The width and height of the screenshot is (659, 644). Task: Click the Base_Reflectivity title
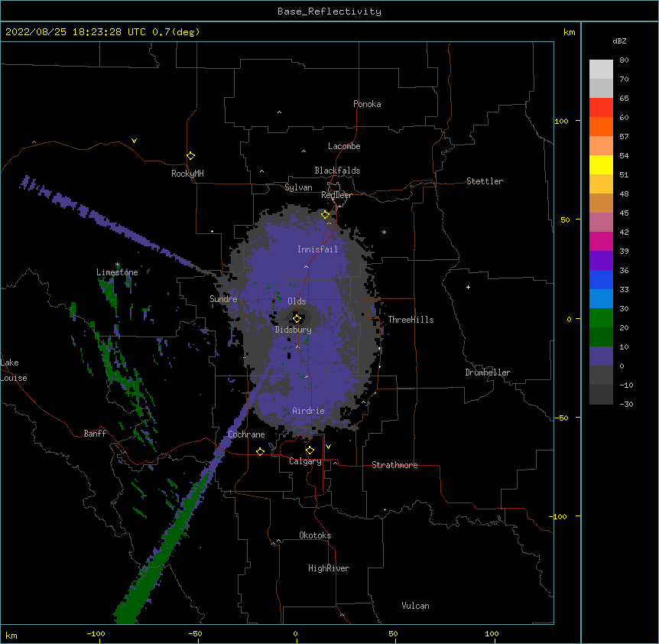point(329,11)
